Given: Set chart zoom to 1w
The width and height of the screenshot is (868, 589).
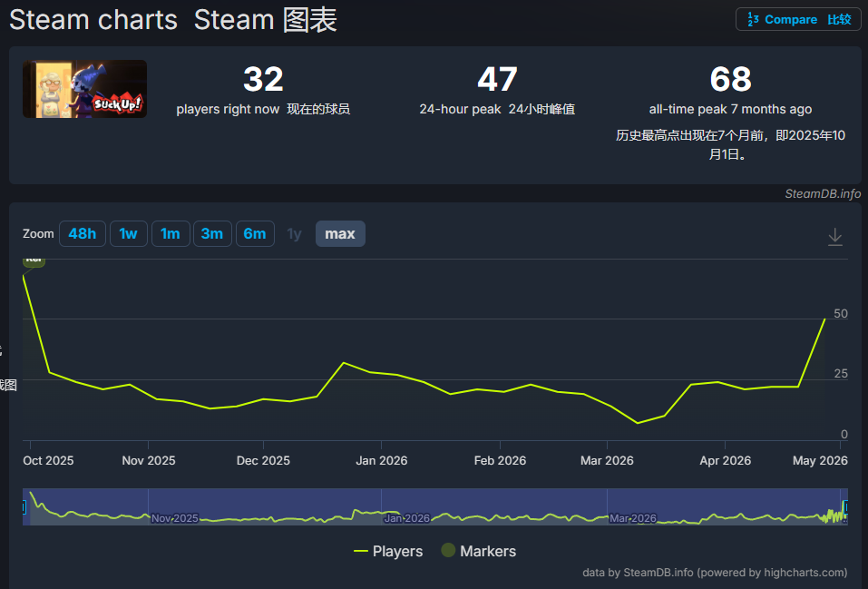Looking at the screenshot, I should (129, 234).
